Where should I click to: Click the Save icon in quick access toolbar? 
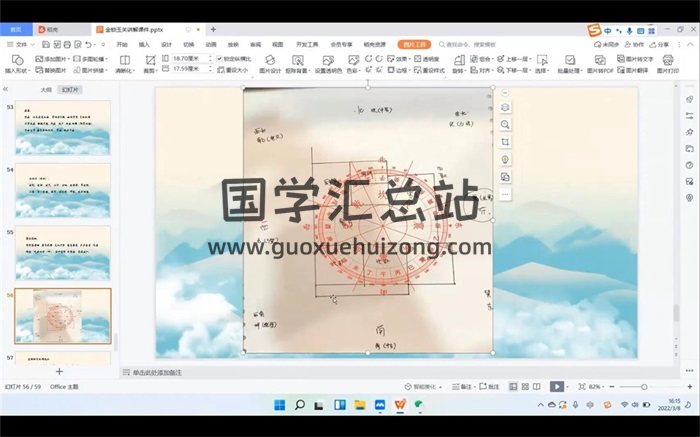click(x=46, y=44)
